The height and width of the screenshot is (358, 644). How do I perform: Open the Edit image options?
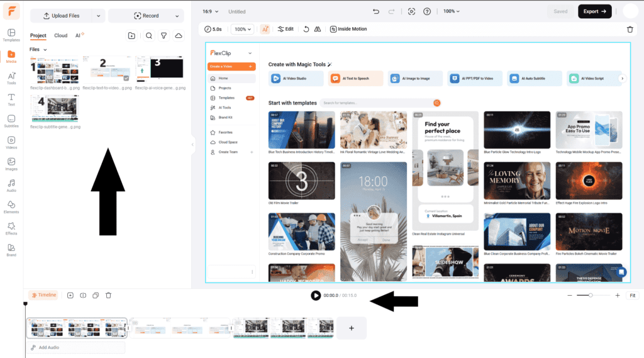point(286,29)
